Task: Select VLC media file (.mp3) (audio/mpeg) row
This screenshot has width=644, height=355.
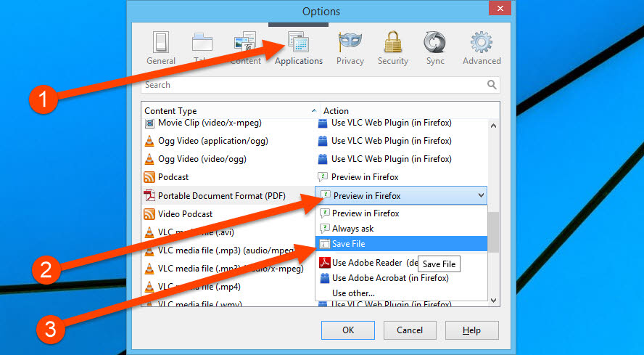Action: point(226,250)
